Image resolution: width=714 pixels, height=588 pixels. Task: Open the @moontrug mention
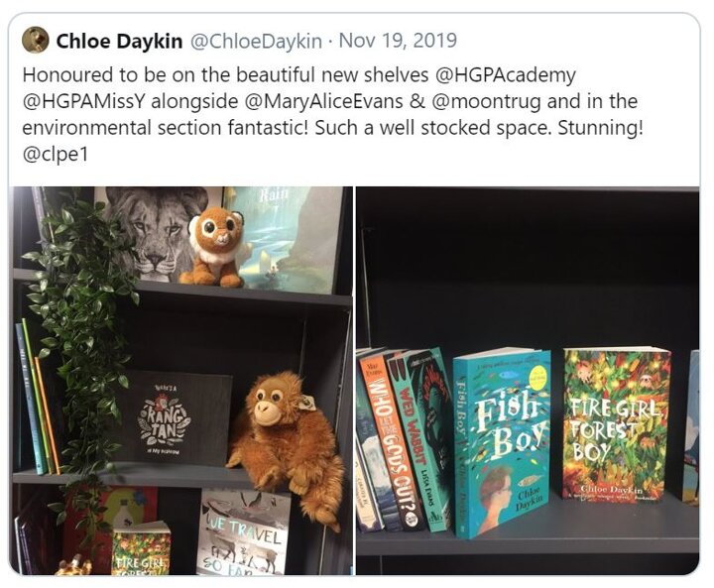485,101
